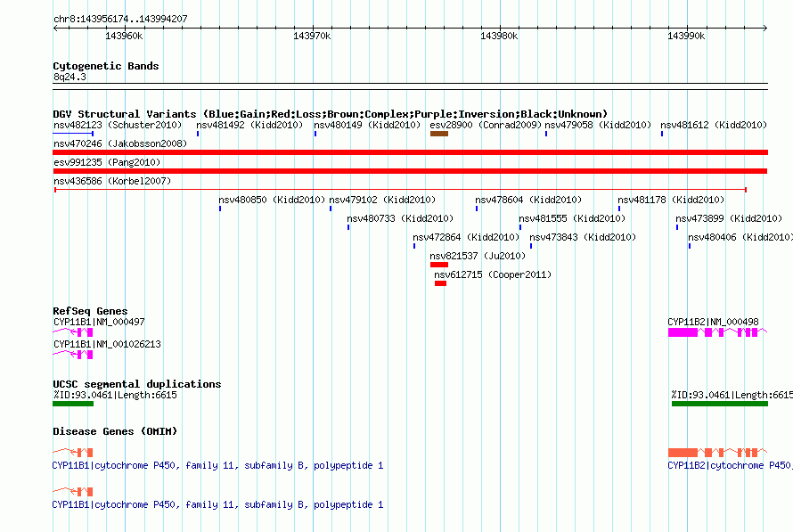
Task: Open variant nsv612715 (Cooper2011) label
Action: [493, 274]
